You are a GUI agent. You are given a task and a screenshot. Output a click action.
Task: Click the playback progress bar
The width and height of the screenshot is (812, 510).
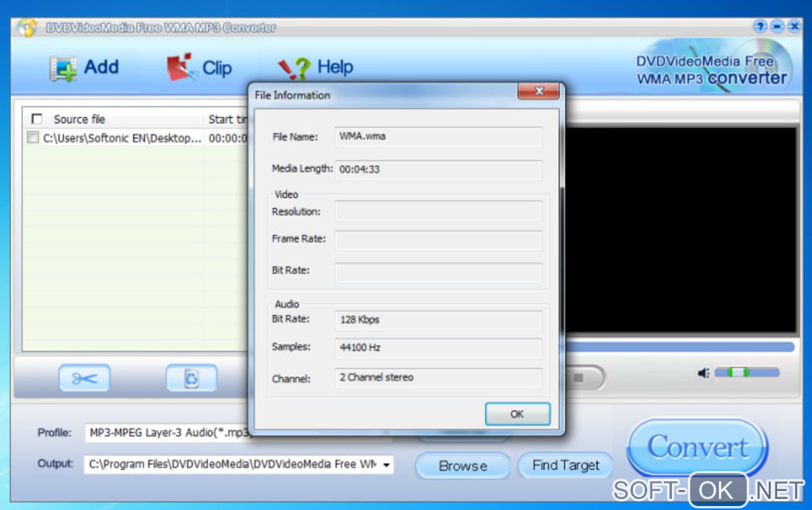(x=679, y=347)
